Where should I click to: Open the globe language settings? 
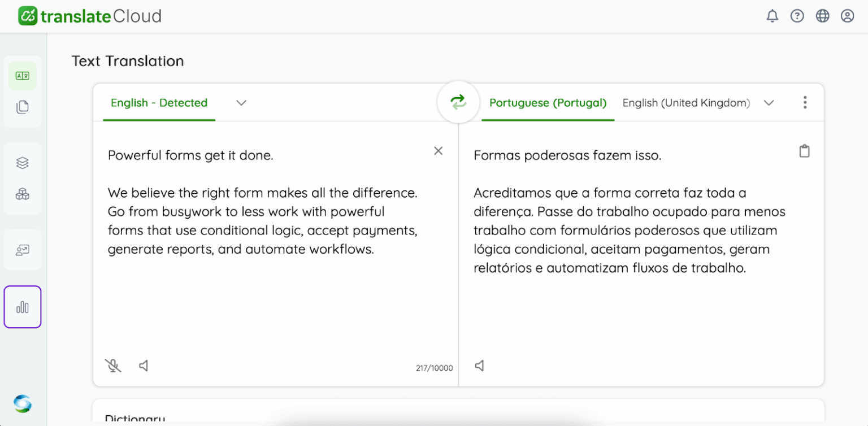pos(822,16)
